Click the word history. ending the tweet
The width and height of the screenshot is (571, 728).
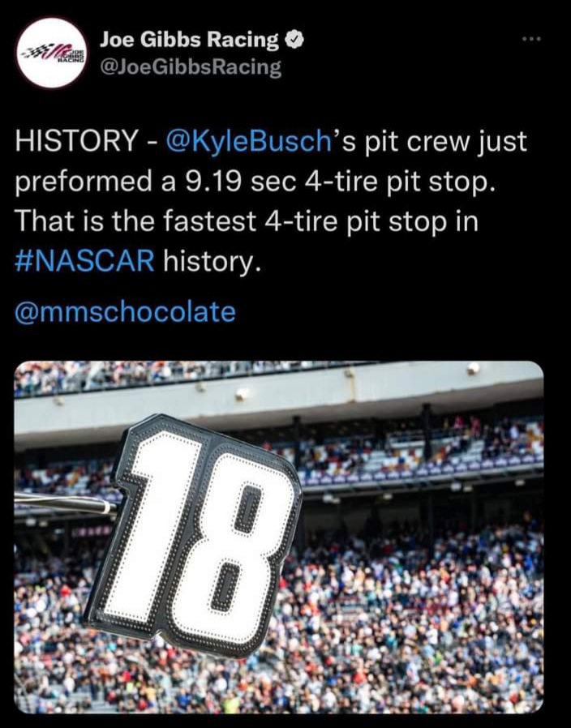click(211, 262)
